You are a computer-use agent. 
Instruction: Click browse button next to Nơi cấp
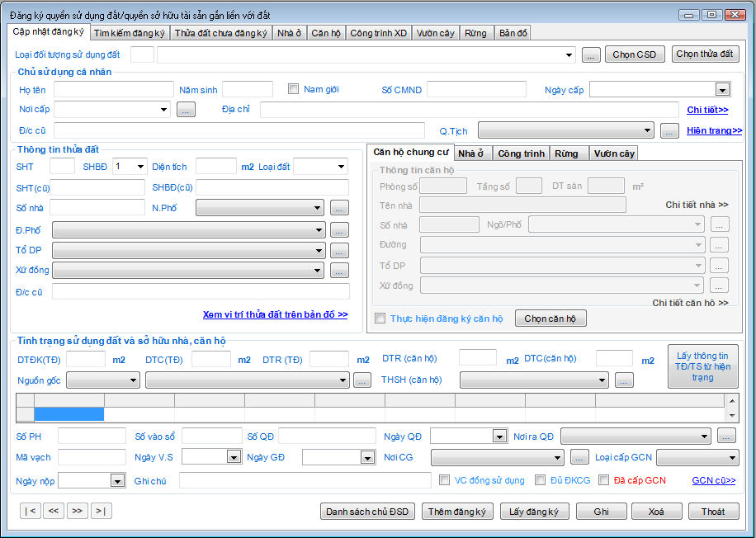tap(186, 109)
